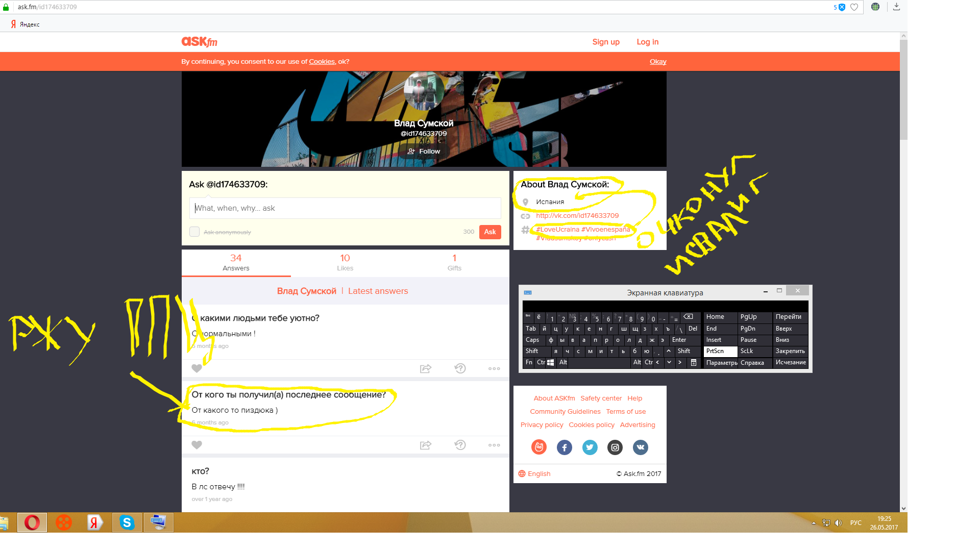
Task: Switch to the Likes tab
Action: (345, 262)
